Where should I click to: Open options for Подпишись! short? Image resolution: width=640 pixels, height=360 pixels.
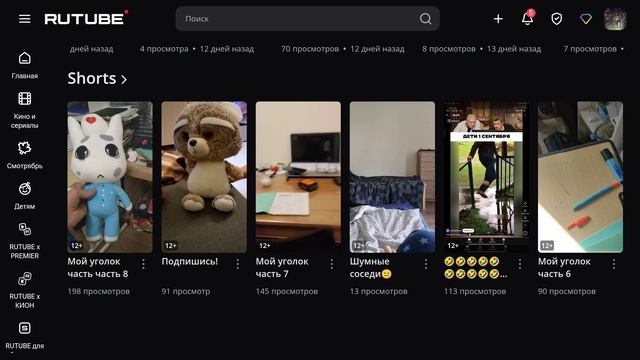238,264
